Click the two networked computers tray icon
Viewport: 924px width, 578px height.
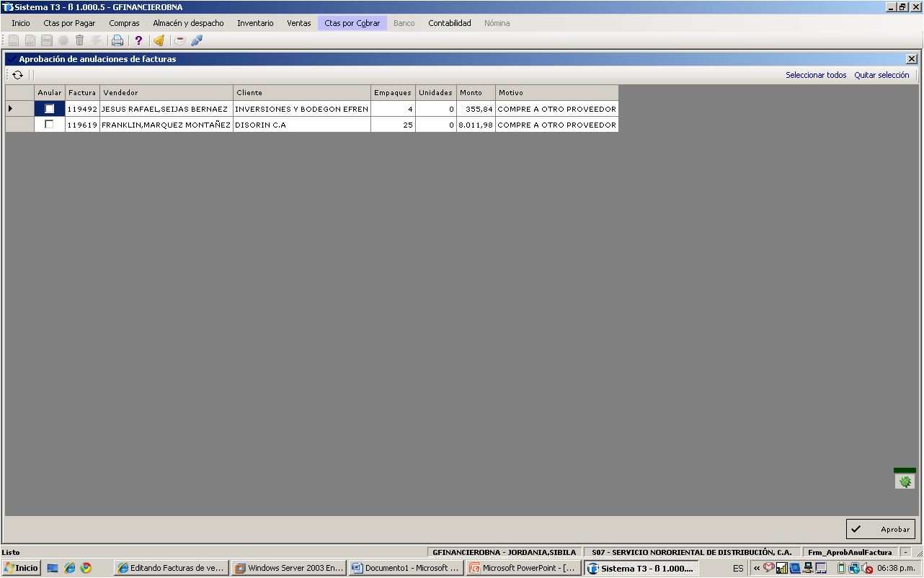(809, 568)
